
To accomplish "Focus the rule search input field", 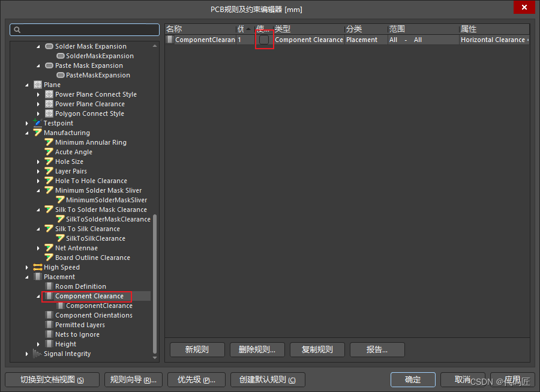I will point(85,30).
